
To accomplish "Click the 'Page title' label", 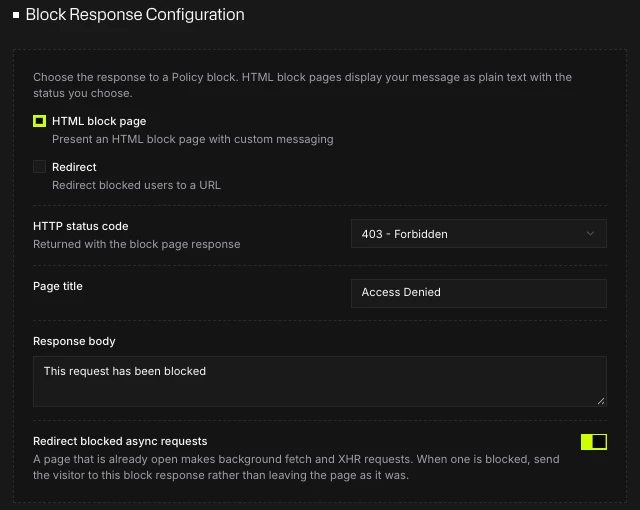I will pos(58,286).
